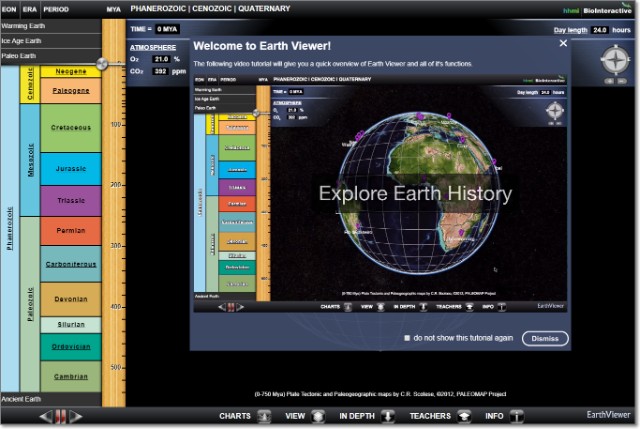Jump to Ancient Earth timeline
The width and height of the screenshot is (640, 429).
coord(50,400)
